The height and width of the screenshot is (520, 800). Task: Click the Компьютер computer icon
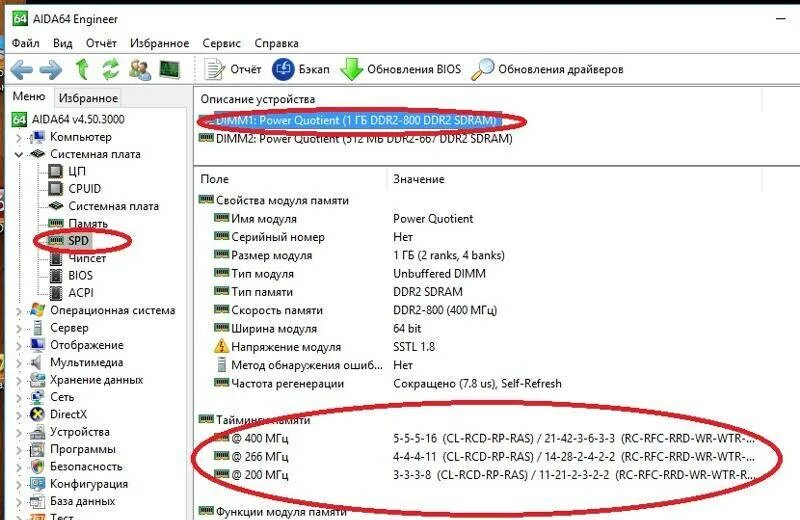pyautogui.click(x=37, y=137)
